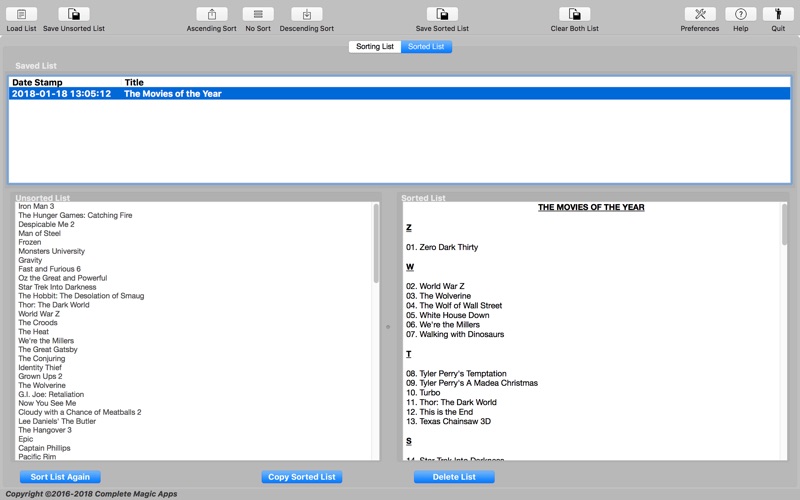Click the Unsorted List vertical scrollbar
Viewport: 800px width, 500px height.
[376, 243]
